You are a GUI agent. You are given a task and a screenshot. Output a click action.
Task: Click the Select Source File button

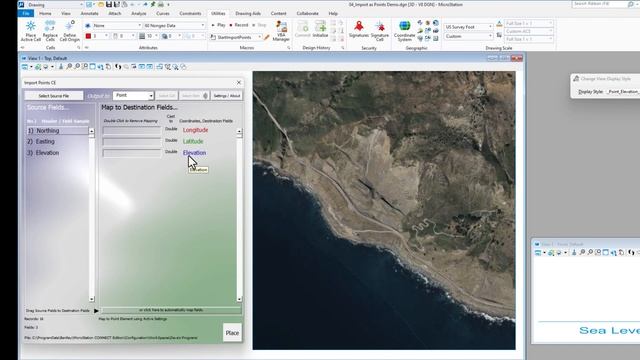coord(53,96)
